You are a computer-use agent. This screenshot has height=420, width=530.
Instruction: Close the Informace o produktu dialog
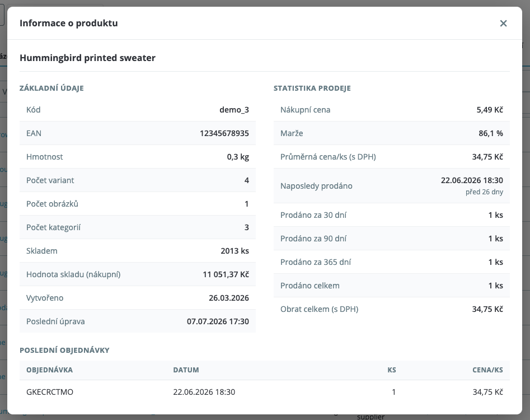pos(503,24)
